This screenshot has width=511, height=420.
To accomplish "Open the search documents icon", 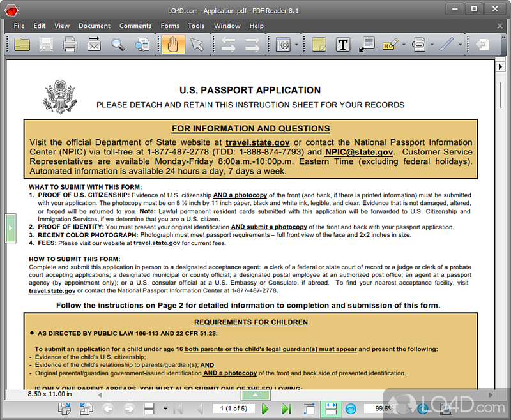I will tap(142, 44).
